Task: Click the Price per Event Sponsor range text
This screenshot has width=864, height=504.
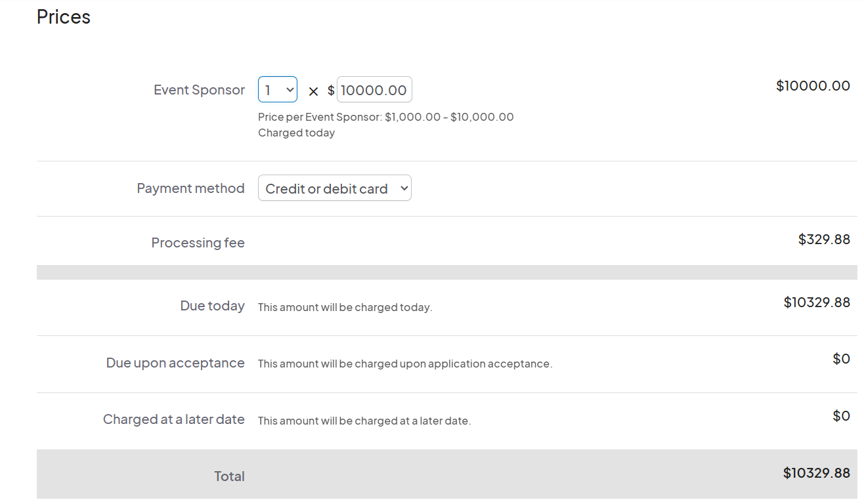Action: (385, 117)
